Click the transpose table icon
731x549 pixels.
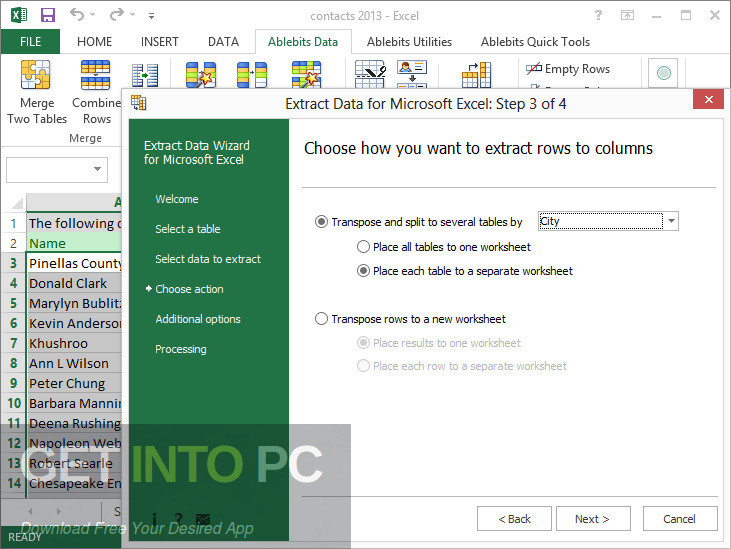click(476, 75)
